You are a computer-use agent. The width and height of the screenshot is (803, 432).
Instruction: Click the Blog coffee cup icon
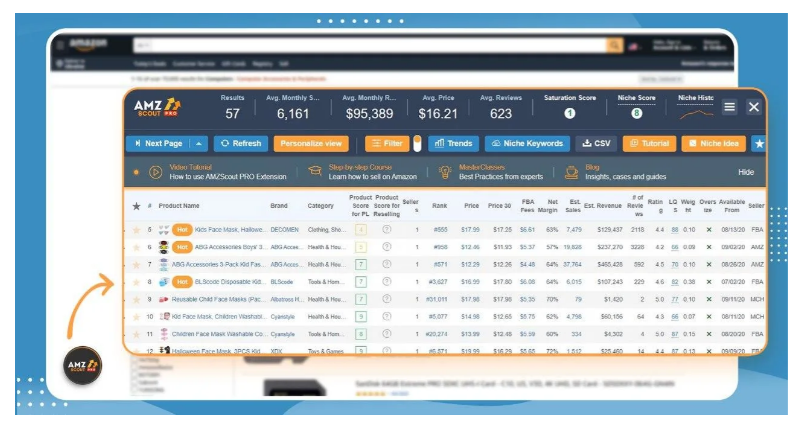click(x=572, y=172)
